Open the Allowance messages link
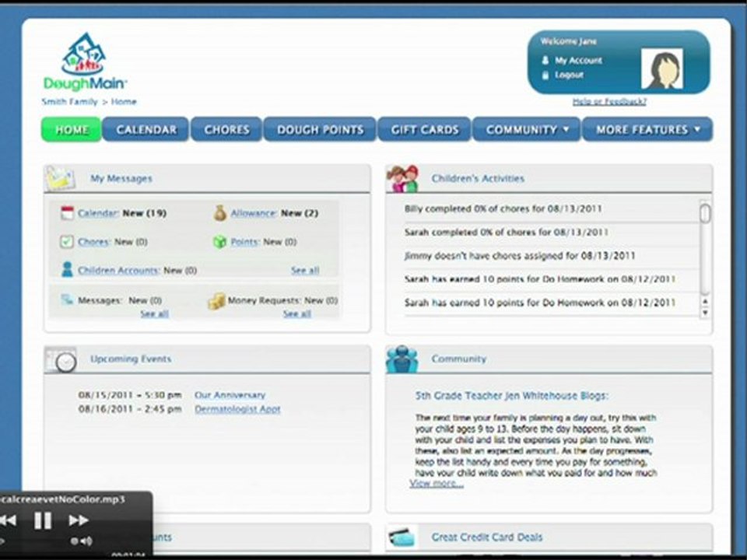747x560 pixels. (x=254, y=213)
